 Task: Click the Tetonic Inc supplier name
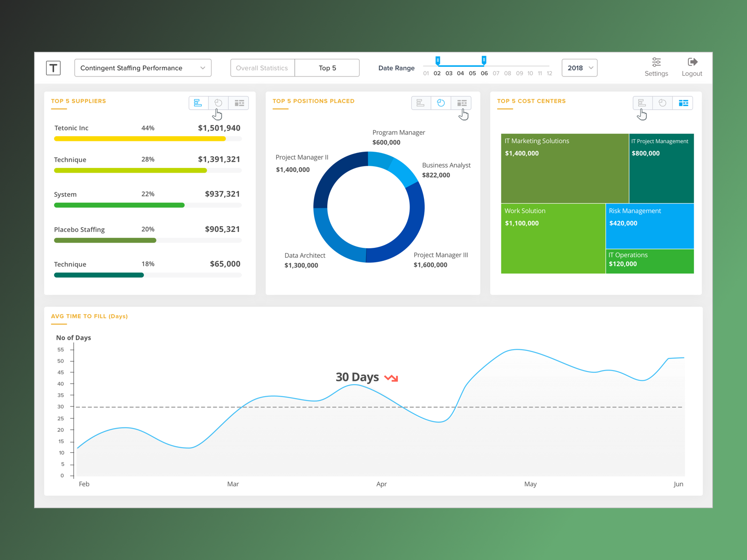(x=71, y=128)
